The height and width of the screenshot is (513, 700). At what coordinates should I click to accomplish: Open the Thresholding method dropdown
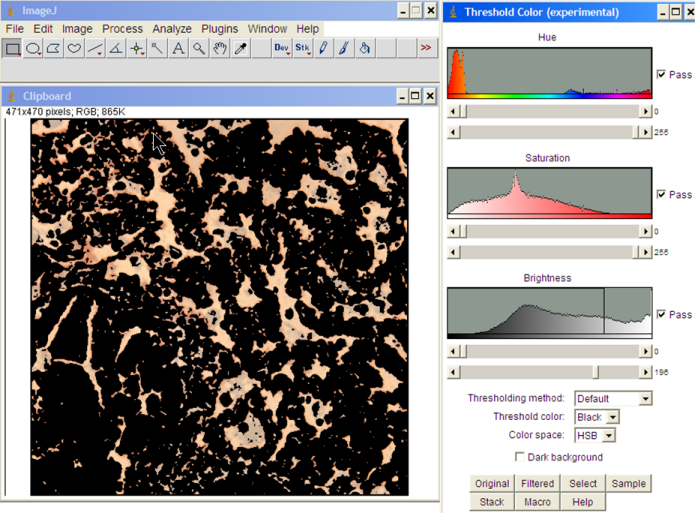tap(612, 398)
